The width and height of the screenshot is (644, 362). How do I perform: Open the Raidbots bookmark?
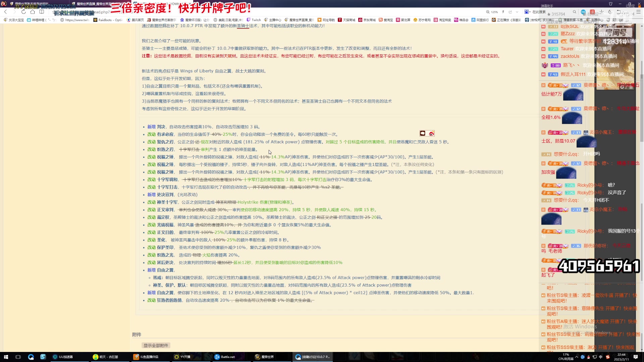108,20
